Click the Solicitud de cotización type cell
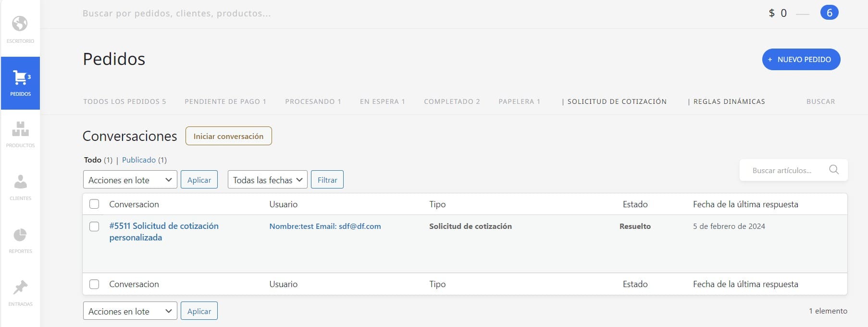This screenshot has width=868, height=327. 471,226
